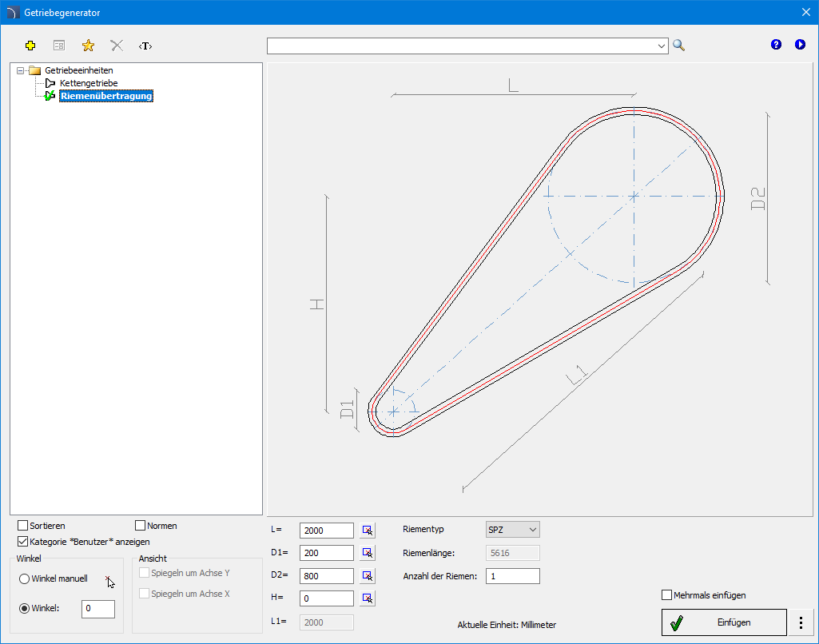Select the Winkel manuell radio button
Image resolution: width=819 pixels, height=644 pixels.
25,578
